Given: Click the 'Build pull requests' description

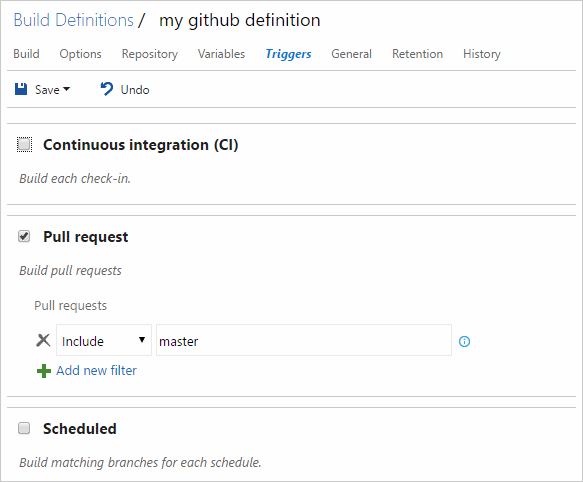Looking at the screenshot, I should [70, 271].
